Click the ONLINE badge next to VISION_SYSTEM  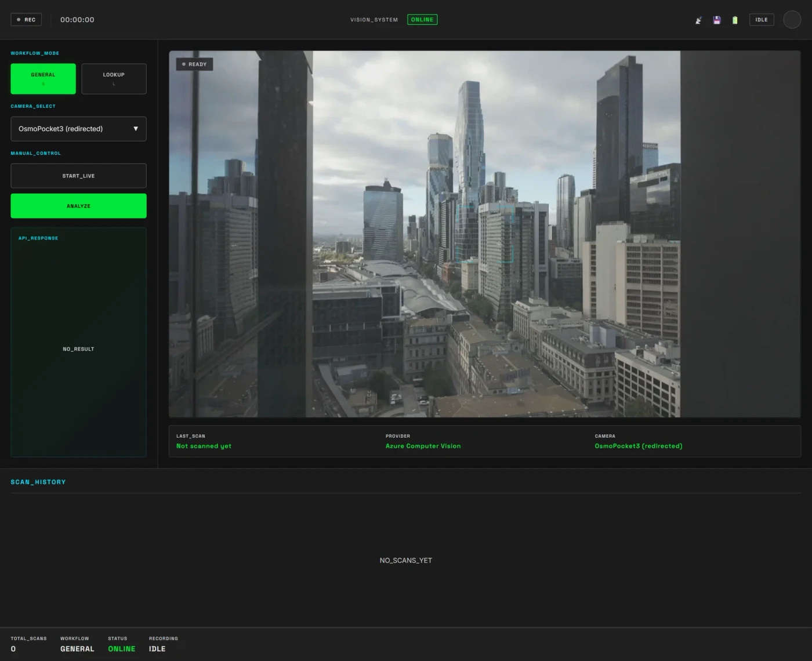pos(422,19)
